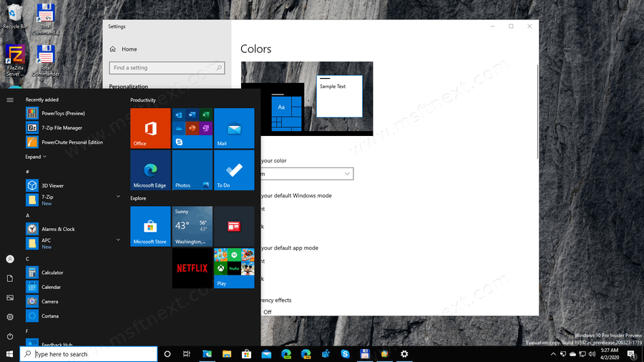The image size is (644, 362).
Task: Click the Settings window vertical scrollbar
Action: click(537, 112)
